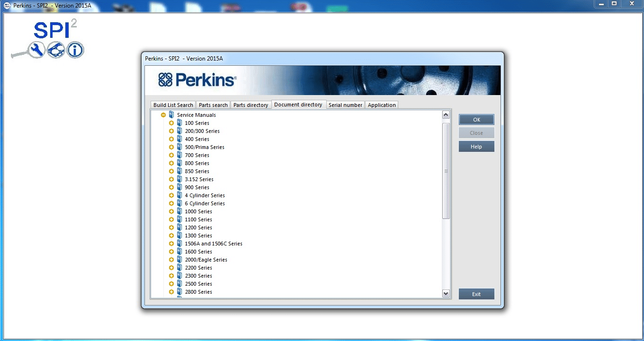Confirm with the OK button
The height and width of the screenshot is (341, 644).
(x=476, y=120)
